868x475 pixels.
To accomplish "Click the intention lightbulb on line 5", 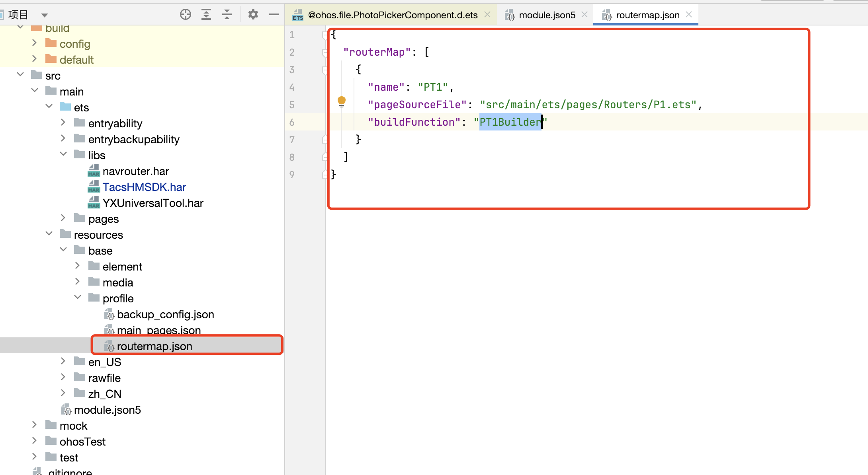I will pyautogui.click(x=342, y=102).
